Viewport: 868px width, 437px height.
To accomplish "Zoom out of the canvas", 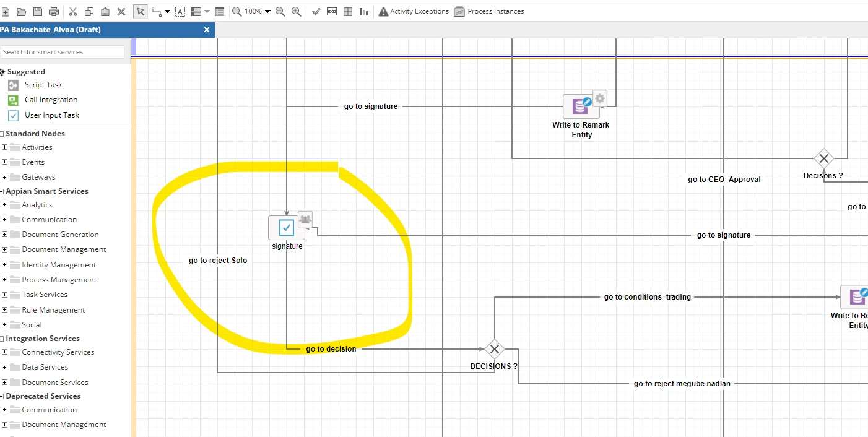I will click(x=280, y=11).
